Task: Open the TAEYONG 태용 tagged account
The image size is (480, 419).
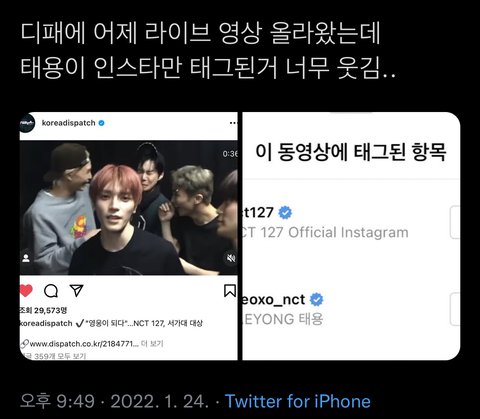Action: coord(283,309)
